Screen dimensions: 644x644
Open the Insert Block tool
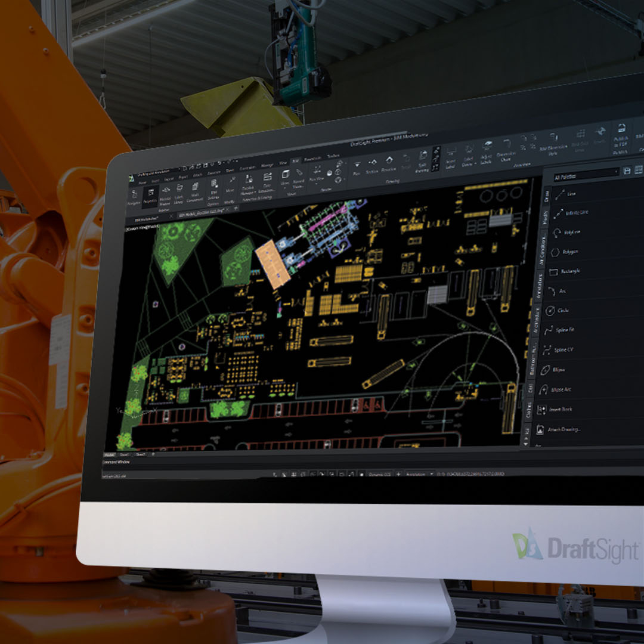[x=557, y=408]
